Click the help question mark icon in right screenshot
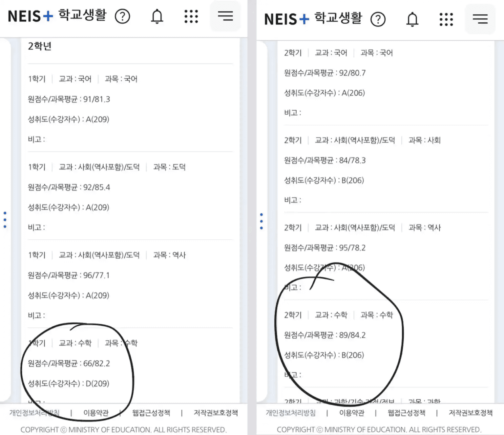This screenshot has height=435, width=504. tap(378, 19)
